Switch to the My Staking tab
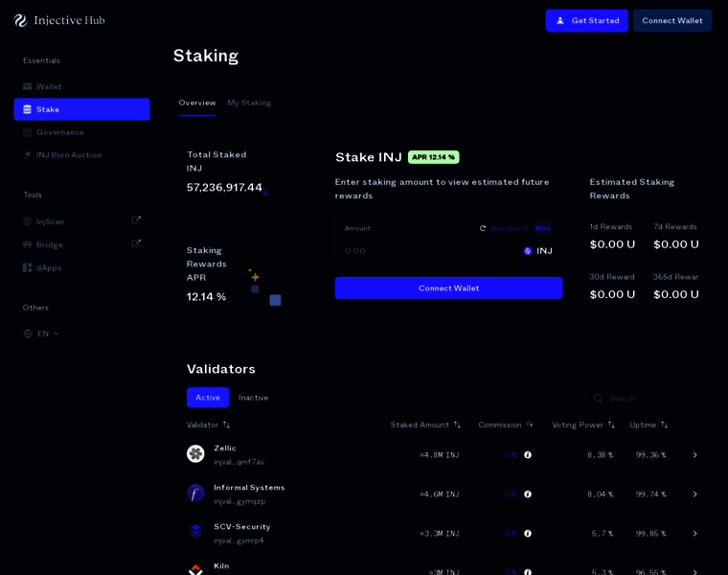728x575 pixels. coord(249,103)
